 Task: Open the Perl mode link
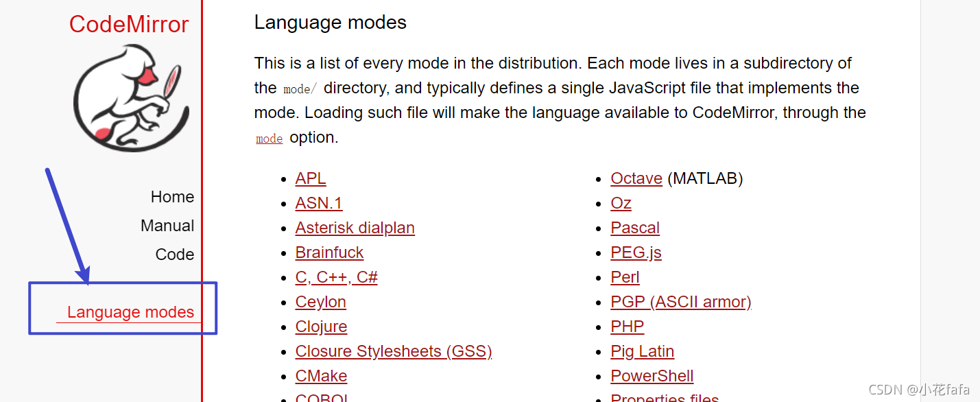coord(625,277)
